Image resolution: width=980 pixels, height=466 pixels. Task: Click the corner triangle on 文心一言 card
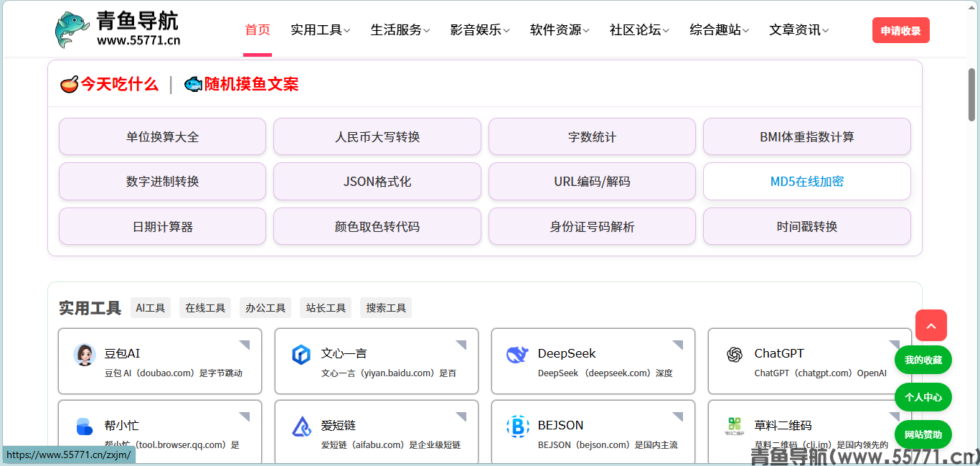click(462, 344)
